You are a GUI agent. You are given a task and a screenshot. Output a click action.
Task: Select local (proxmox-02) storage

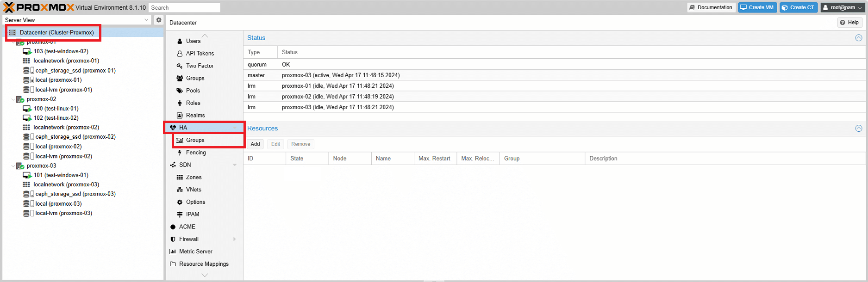click(x=58, y=147)
